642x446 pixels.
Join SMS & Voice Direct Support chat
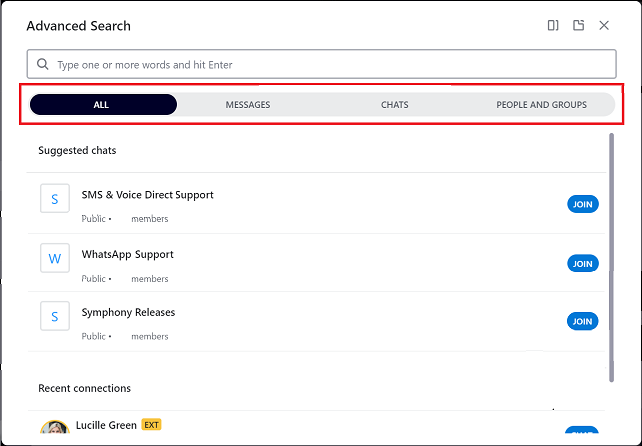click(583, 204)
